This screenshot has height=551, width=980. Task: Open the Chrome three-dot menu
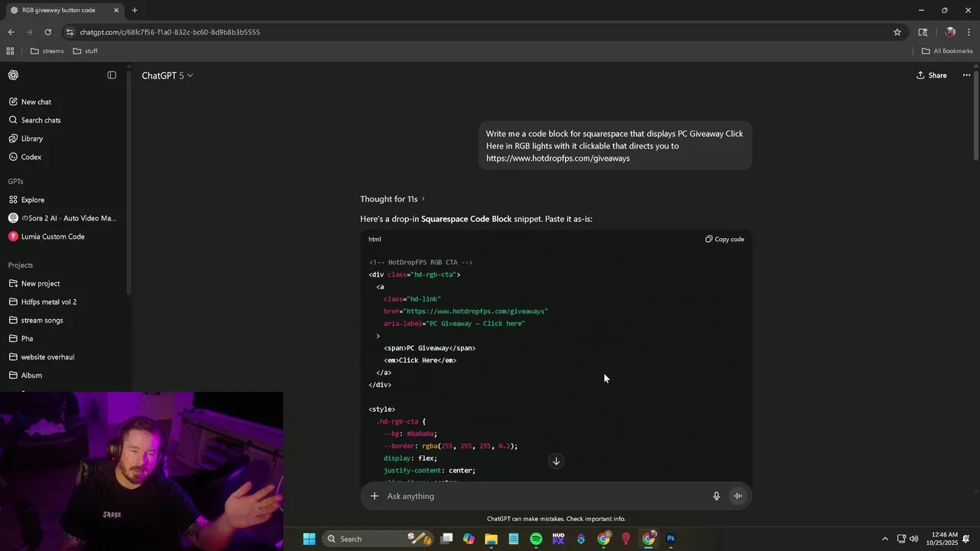(x=969, y=32)
